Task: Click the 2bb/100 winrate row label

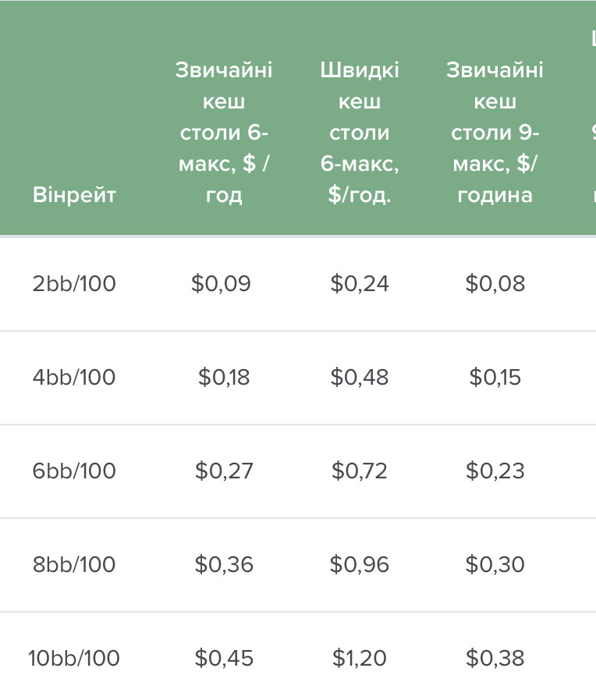Action: coord(74,283)
